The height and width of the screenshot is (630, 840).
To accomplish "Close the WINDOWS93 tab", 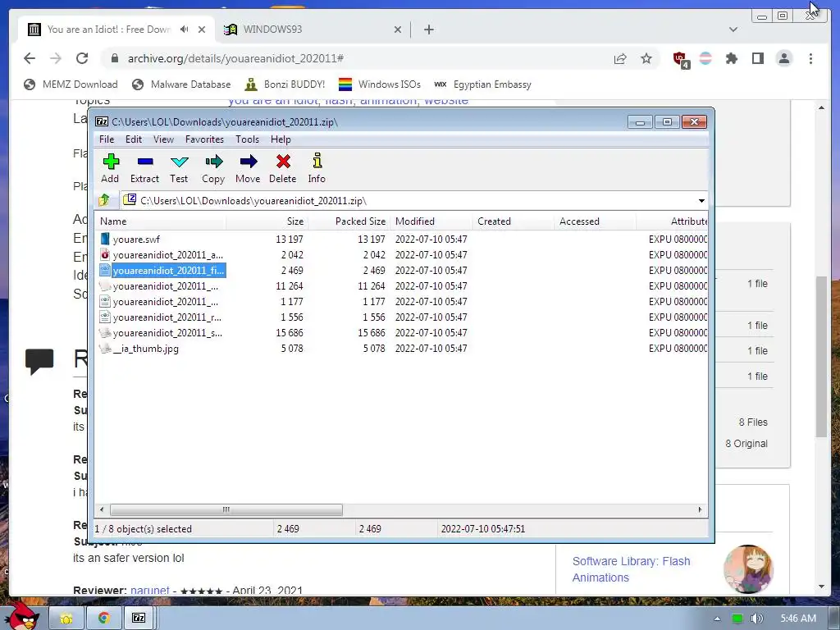I will pos(398,30).
